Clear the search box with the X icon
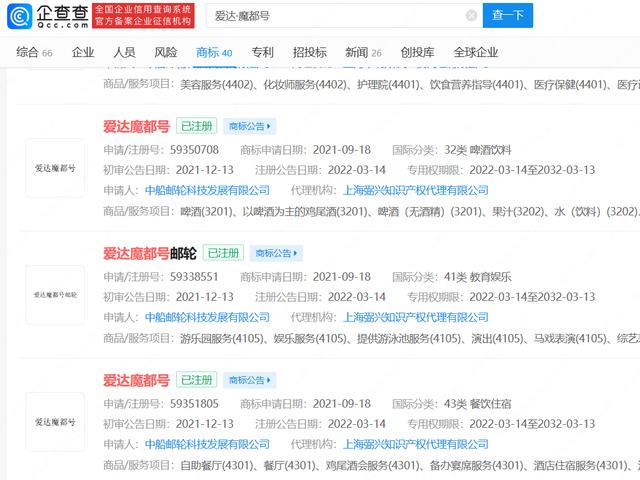Image resolution: width=640 pixels, height=480 pixels. (x=471, y=16)
